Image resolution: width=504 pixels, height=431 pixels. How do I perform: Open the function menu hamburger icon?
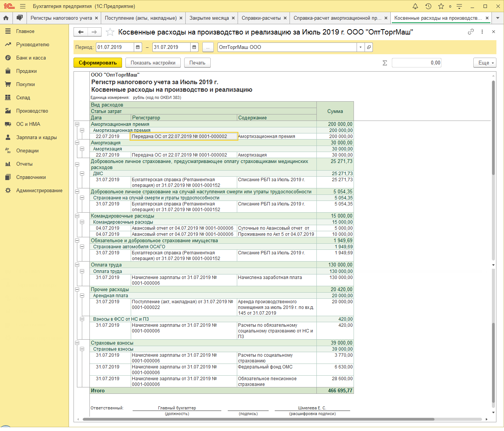(x=23, y=6)
